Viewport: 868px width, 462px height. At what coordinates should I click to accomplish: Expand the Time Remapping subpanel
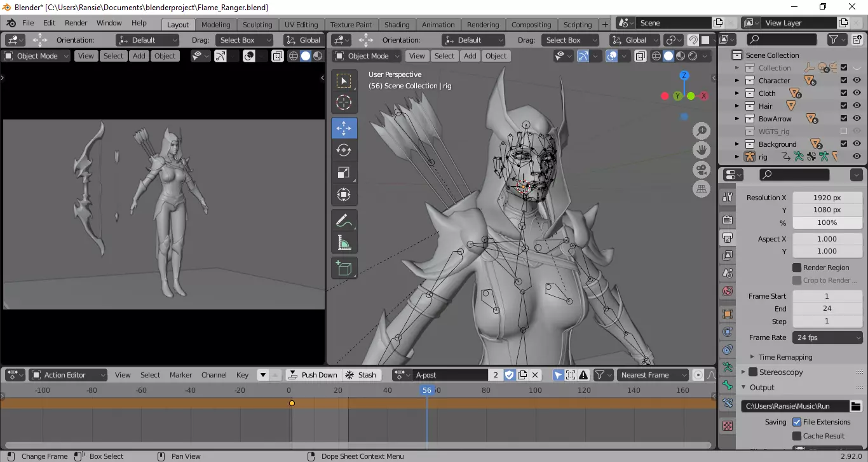(x=752, y=357)
